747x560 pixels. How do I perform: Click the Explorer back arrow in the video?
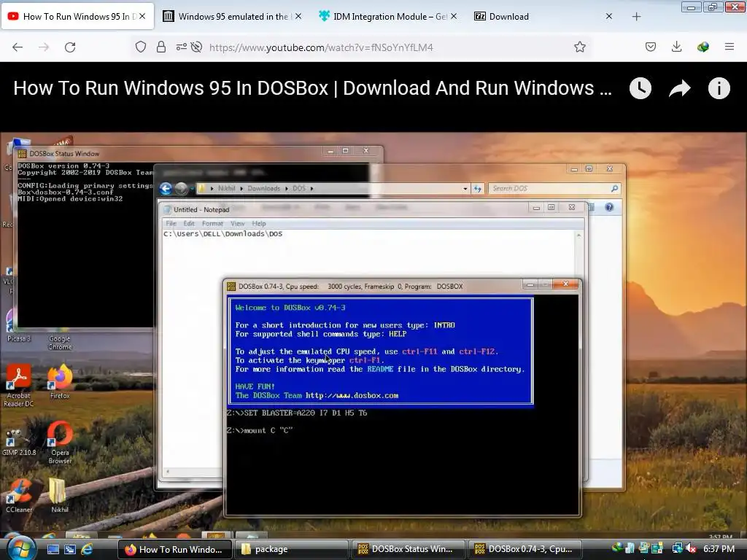click(166, 189)
